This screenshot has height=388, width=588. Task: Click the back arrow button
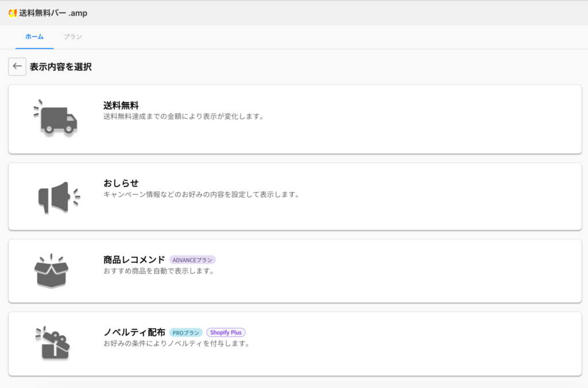pos(17,67)
